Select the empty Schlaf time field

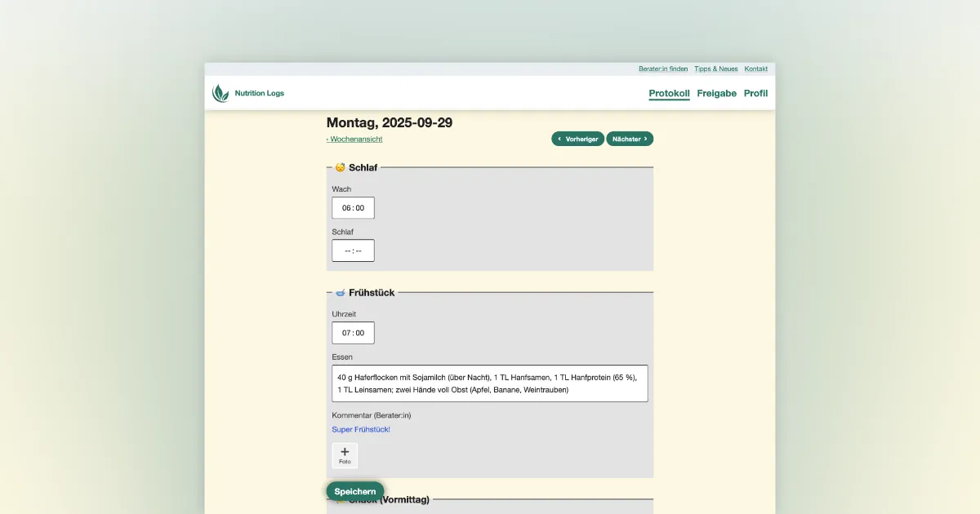click(x=353, y=250)
